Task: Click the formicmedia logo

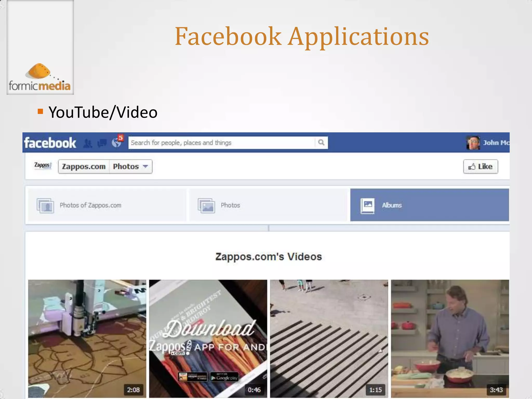Action: [x=40, y=77]
